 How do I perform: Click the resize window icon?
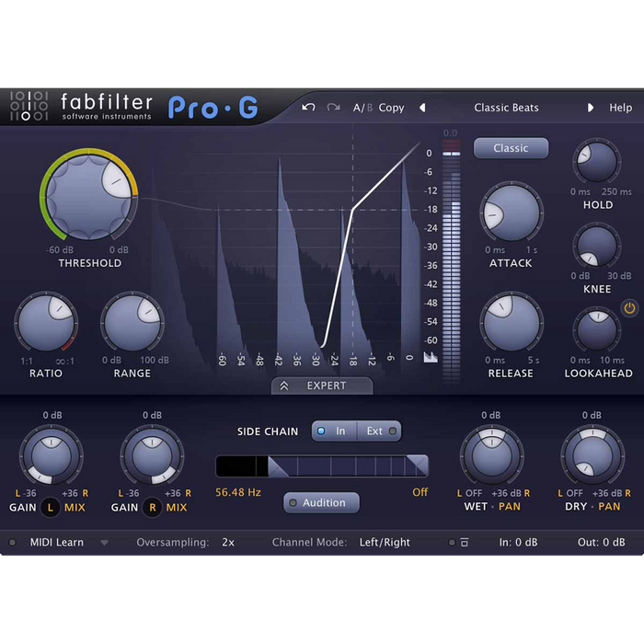465,543
